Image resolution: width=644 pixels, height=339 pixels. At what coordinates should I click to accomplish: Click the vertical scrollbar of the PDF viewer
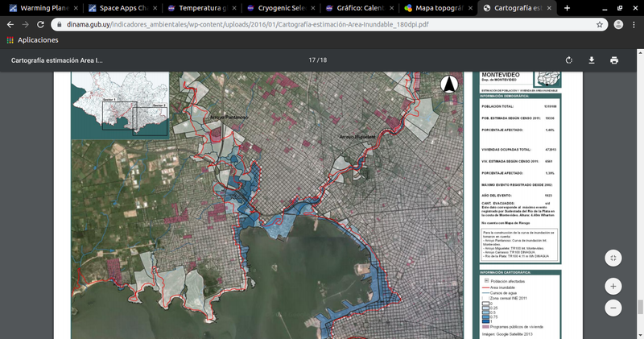640,306
